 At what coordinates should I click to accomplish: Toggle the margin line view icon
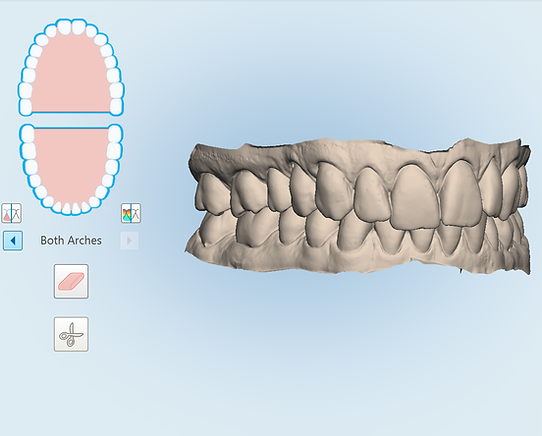tap(11, 213)
